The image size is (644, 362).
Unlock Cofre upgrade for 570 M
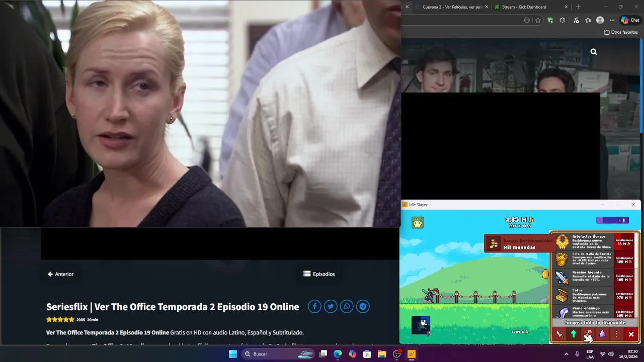click(x=624, y=296)
